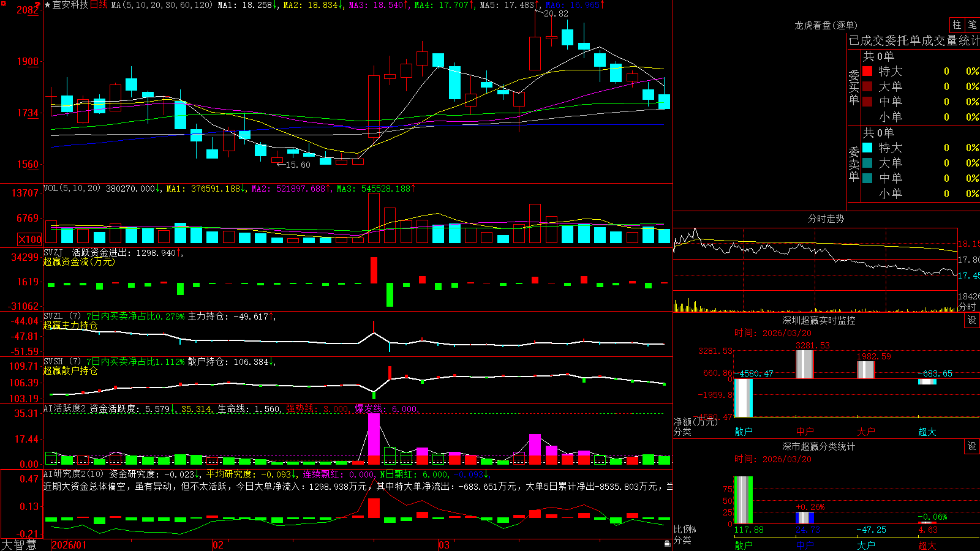Click the 分时 label beside intraday chart
Screen dimensions: 980x551
click(967, 306)
